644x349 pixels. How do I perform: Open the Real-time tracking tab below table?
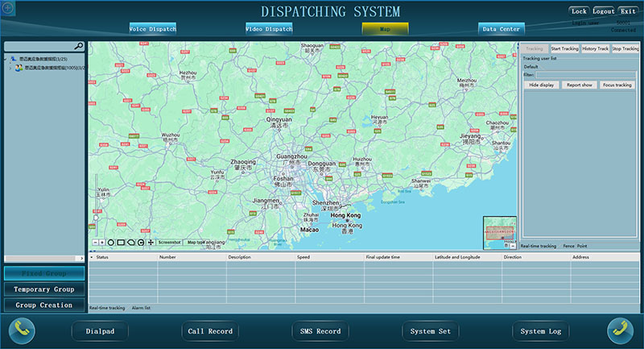[x=107, y=307]
